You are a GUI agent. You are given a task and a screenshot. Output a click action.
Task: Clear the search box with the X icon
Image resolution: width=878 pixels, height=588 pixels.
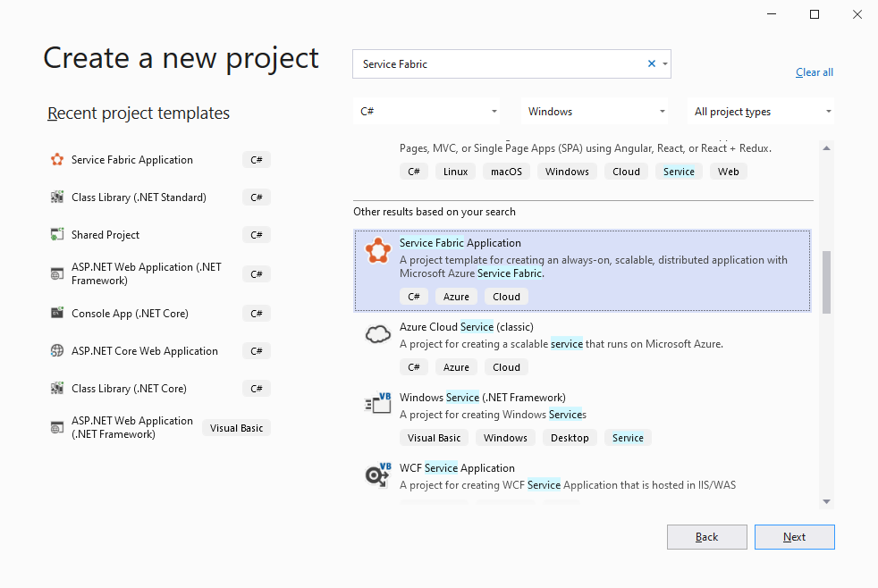pyautogui.click(x=651, y=63)
